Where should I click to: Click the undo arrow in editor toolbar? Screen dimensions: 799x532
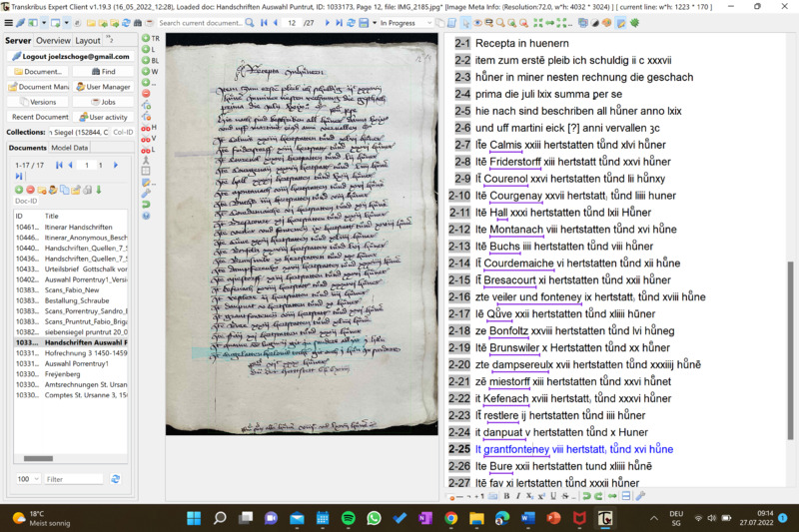[585, 496]
